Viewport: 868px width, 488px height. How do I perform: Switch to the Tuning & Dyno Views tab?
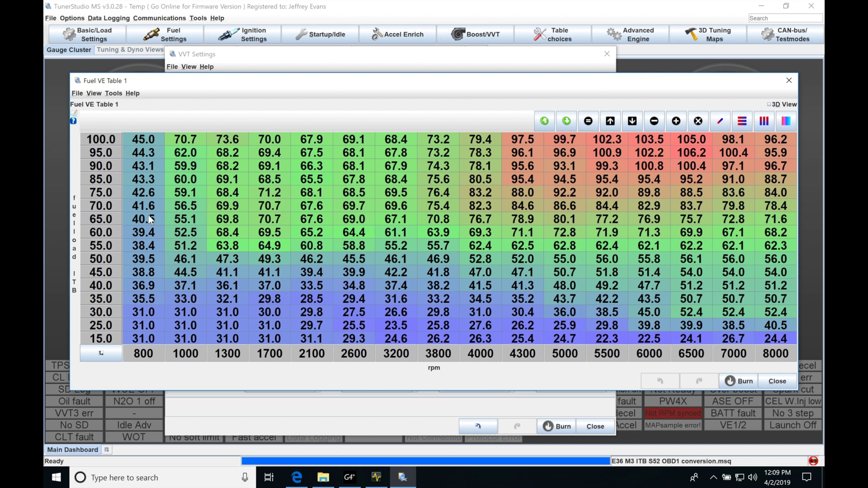pos(130,50)
